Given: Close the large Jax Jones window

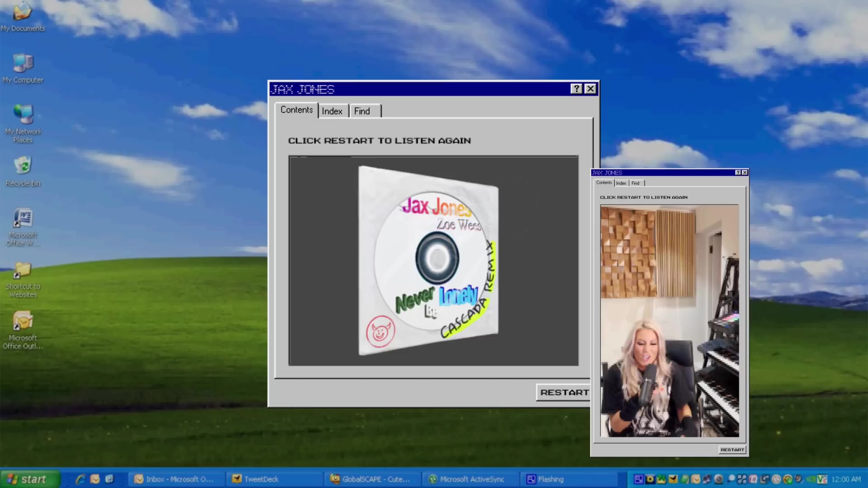Looking at the screenshot, I should point(590,89).
